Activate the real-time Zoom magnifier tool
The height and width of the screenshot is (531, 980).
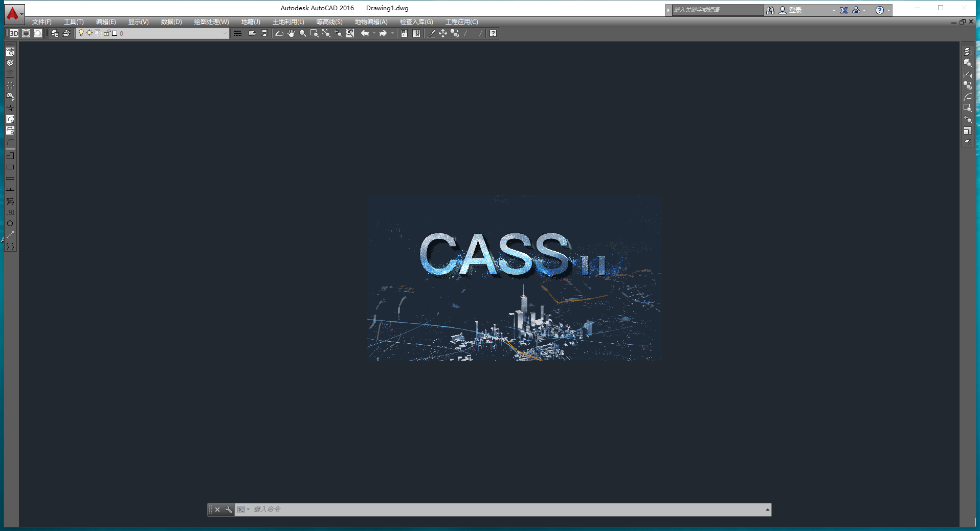[302, 33]
